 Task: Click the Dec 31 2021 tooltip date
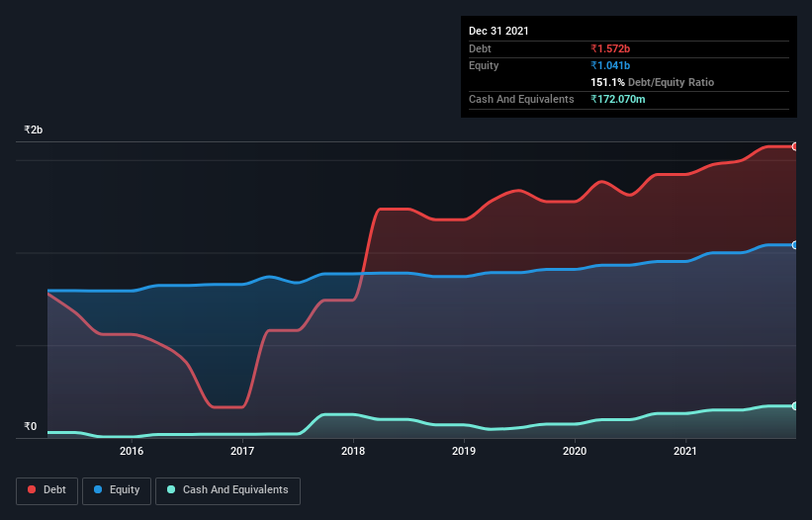(498, 31)
